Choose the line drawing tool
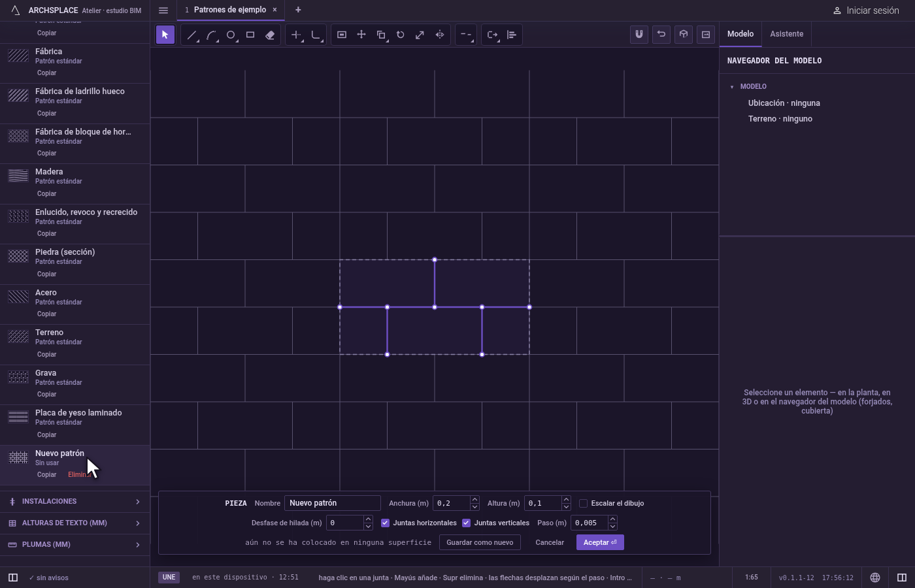 [191, 35]
